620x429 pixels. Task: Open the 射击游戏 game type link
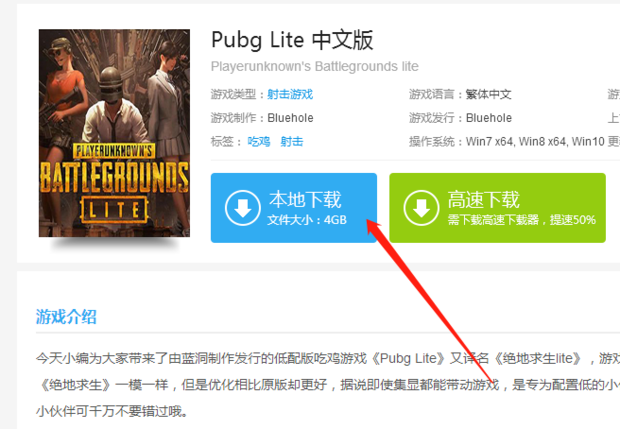pos(290,94)
